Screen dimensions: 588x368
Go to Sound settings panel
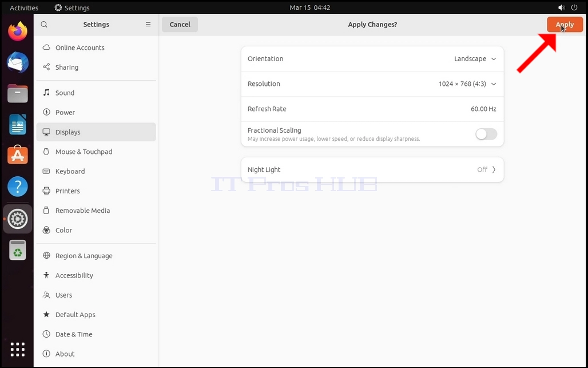pos(96,93)
